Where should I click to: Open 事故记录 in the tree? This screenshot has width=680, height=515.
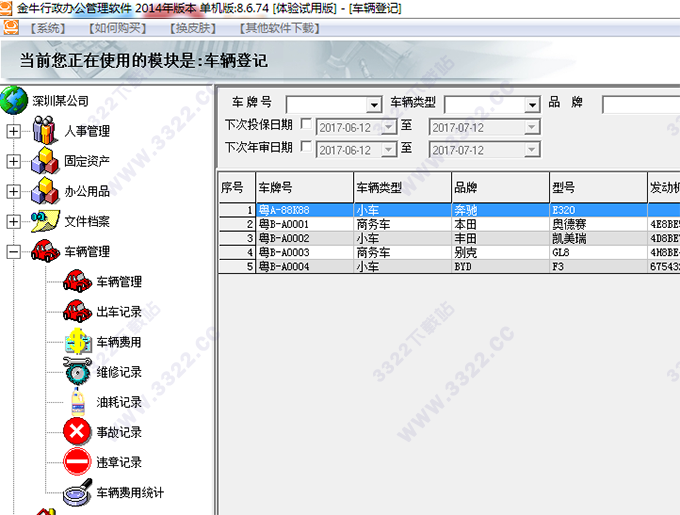point(119,432)
